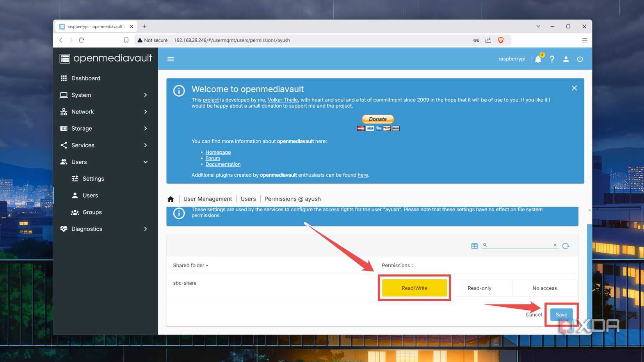Set sbc-share permission to Read/Write

coord(415,288)
